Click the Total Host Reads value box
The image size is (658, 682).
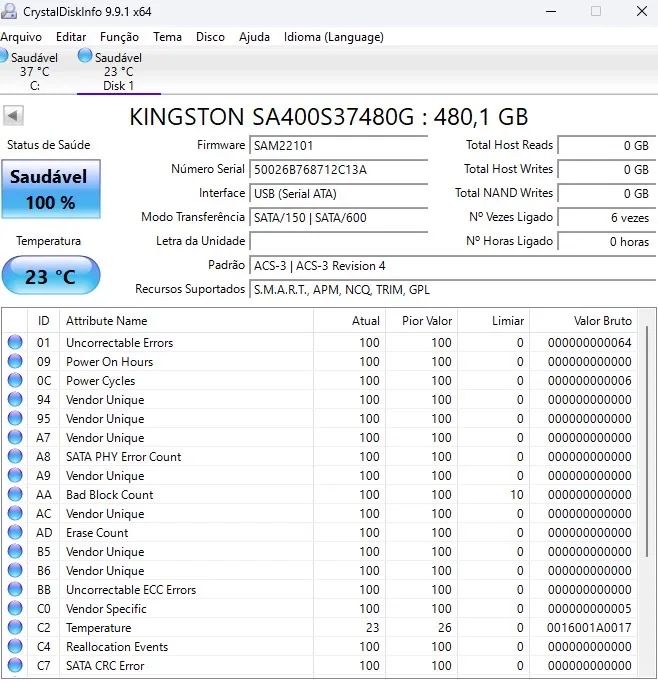pos(606,145)
